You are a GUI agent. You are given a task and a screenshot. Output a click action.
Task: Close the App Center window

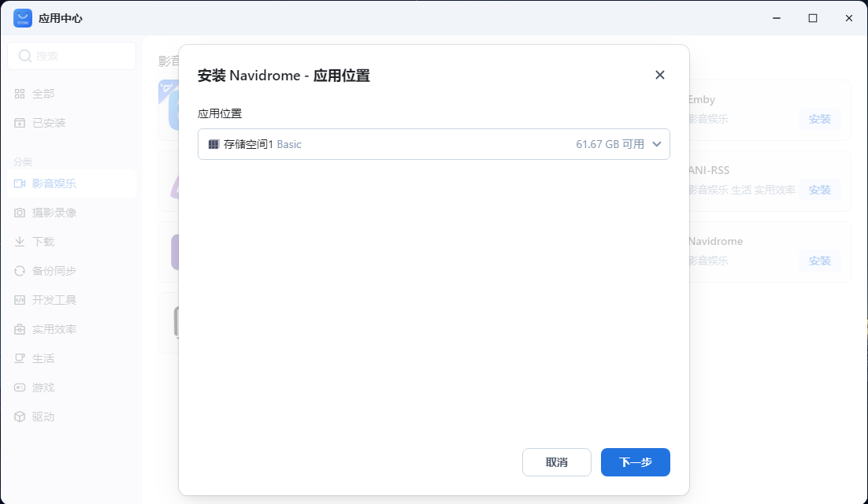coord(848,18)
